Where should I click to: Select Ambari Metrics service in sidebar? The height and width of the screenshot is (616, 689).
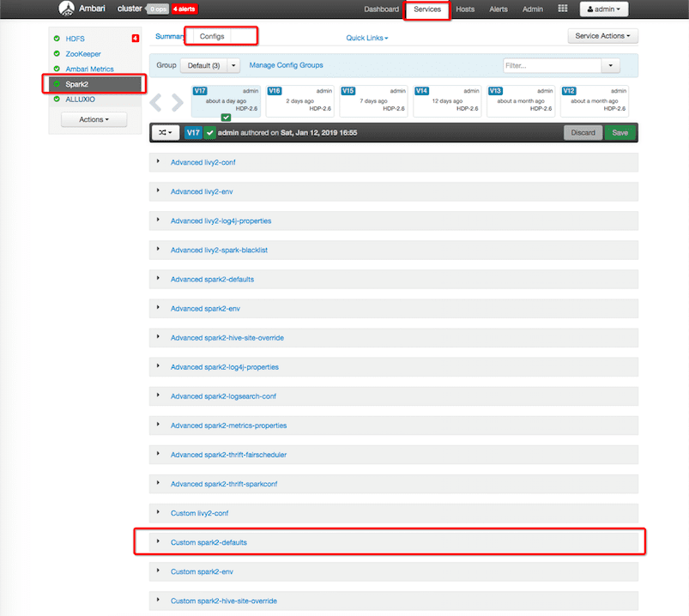[89, 69]
